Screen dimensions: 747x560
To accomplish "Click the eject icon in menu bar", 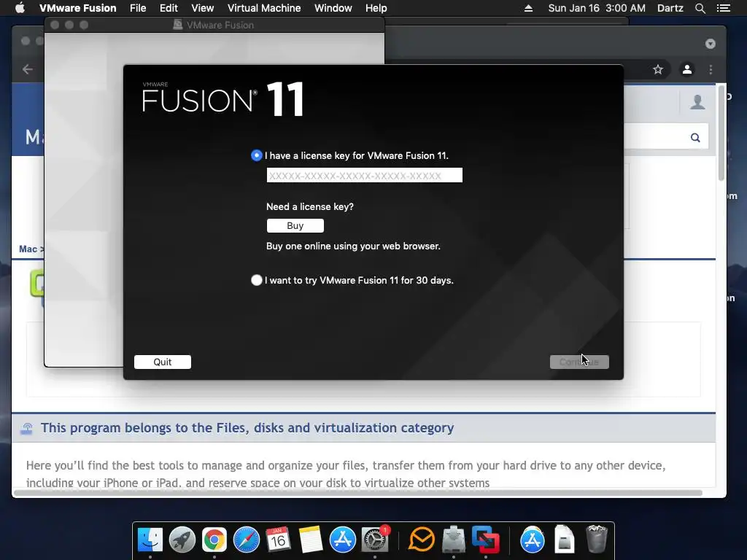I will tap(528, 8).
